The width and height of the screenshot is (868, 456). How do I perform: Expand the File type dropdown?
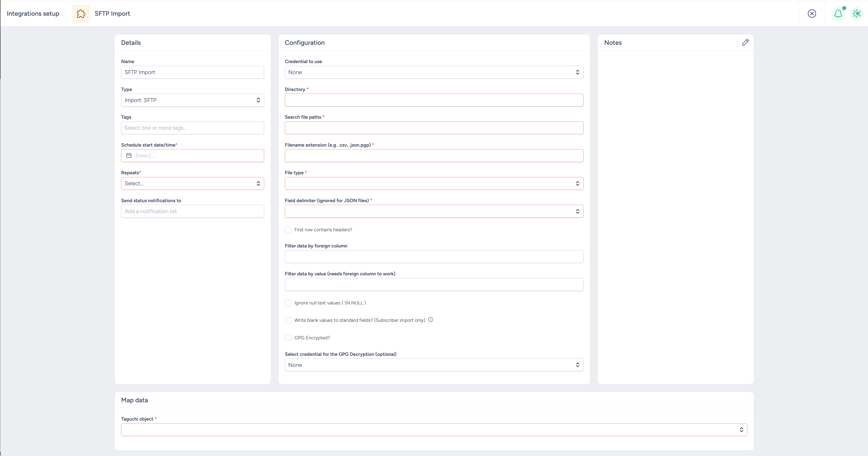tap(434, 183)
